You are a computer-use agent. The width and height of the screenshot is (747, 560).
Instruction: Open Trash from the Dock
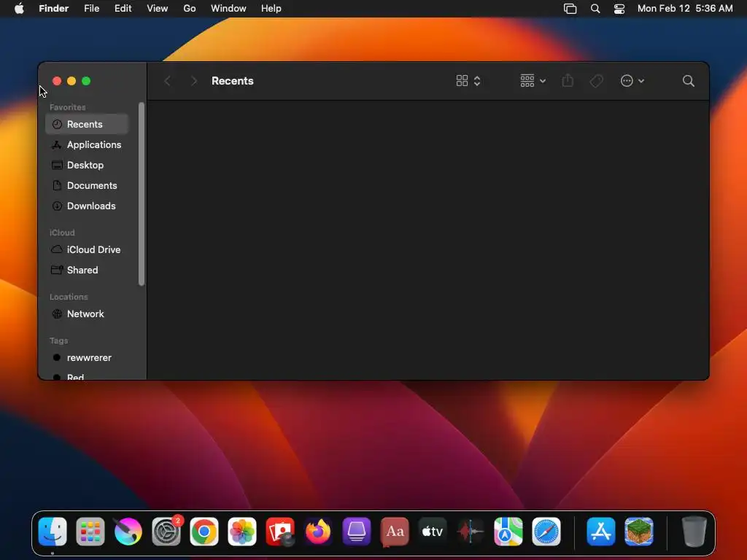(x=694, y=531)
